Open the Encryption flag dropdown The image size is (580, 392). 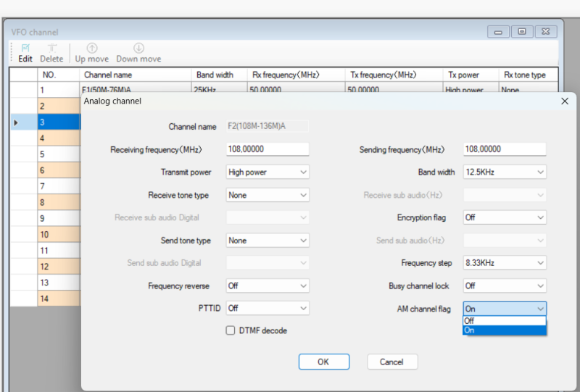pos(505,217)
